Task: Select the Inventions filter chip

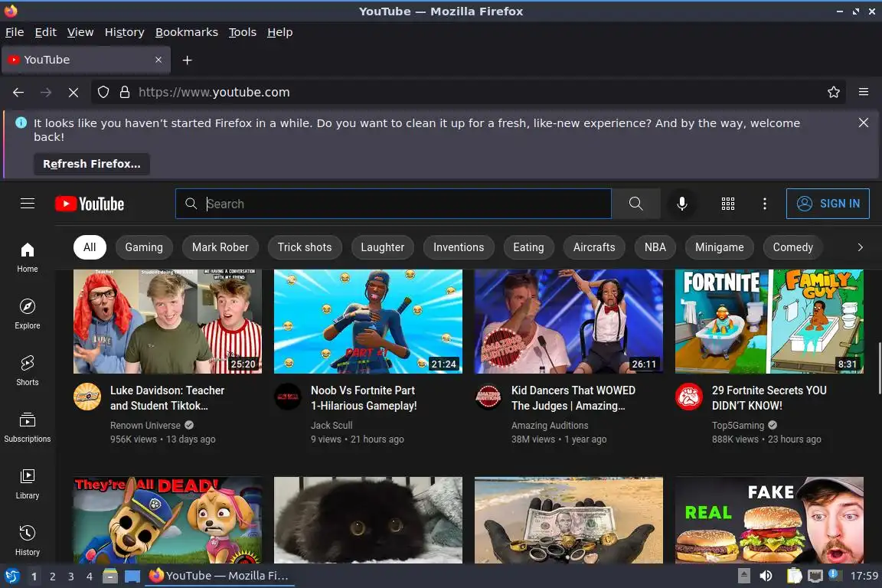Action: [x=459, y=247]
